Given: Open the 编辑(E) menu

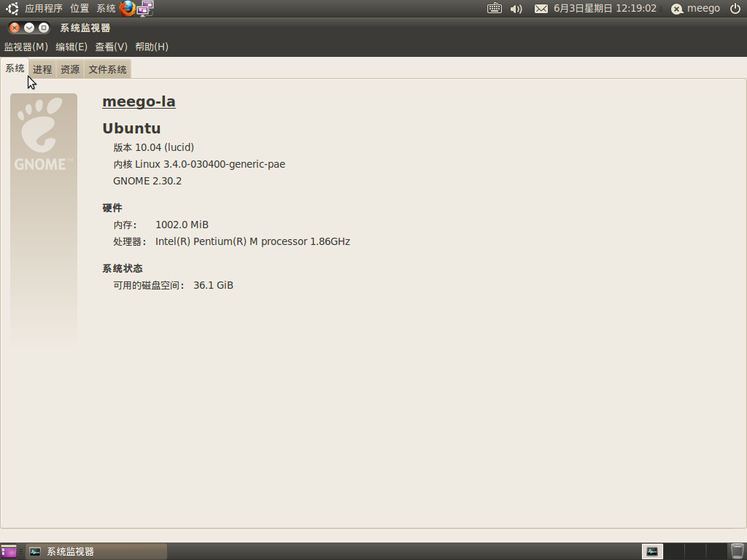Looking at the screenshot, I should (71, 47).
